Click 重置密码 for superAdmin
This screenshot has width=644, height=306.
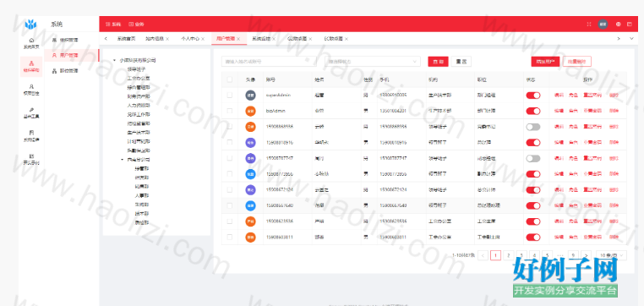coord(592,96)
